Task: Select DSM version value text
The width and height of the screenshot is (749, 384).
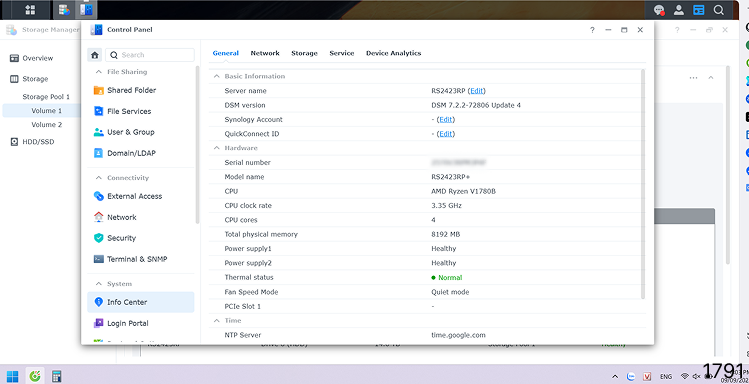Action: 476,105
